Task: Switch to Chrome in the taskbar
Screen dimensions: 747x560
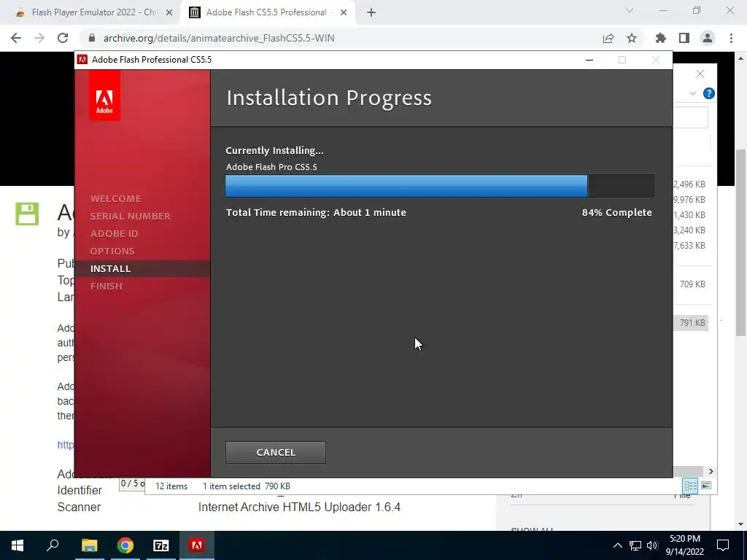Action: (x=125, y=545)
